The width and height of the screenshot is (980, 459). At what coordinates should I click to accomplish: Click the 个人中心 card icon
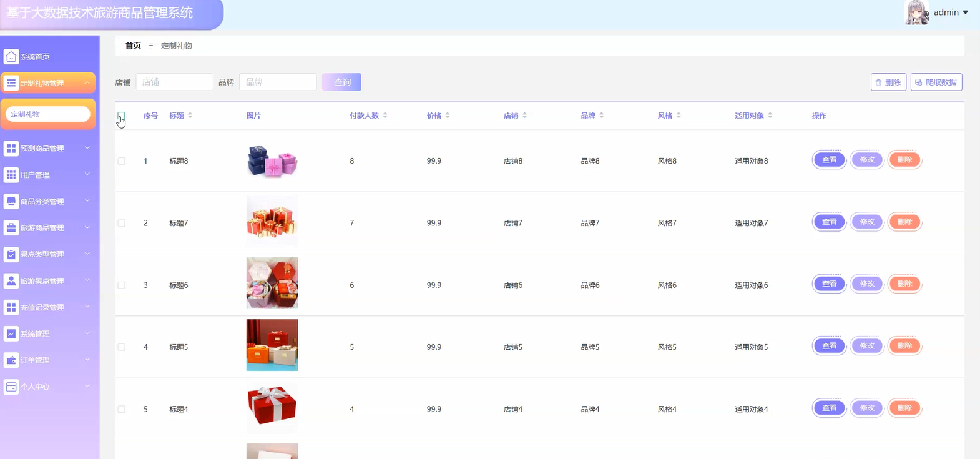pos(11,387)
